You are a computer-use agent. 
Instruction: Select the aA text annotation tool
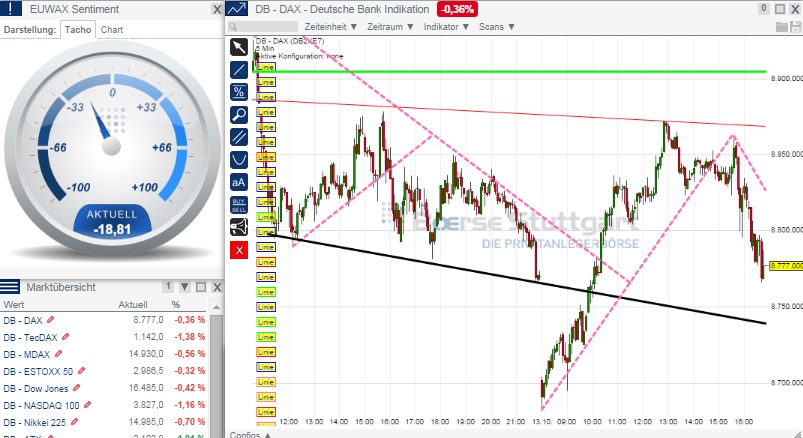coord(239,182)
